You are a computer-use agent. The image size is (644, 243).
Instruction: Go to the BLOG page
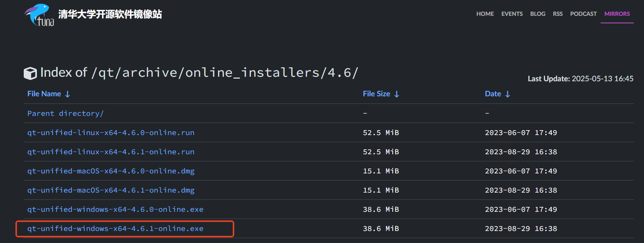(x=538, y=14)
